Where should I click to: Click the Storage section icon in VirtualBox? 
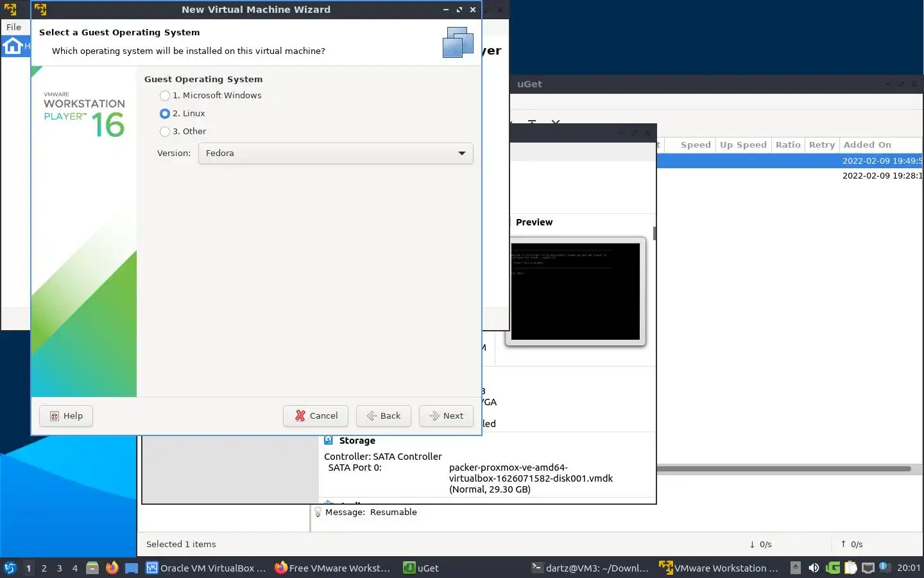329,441
